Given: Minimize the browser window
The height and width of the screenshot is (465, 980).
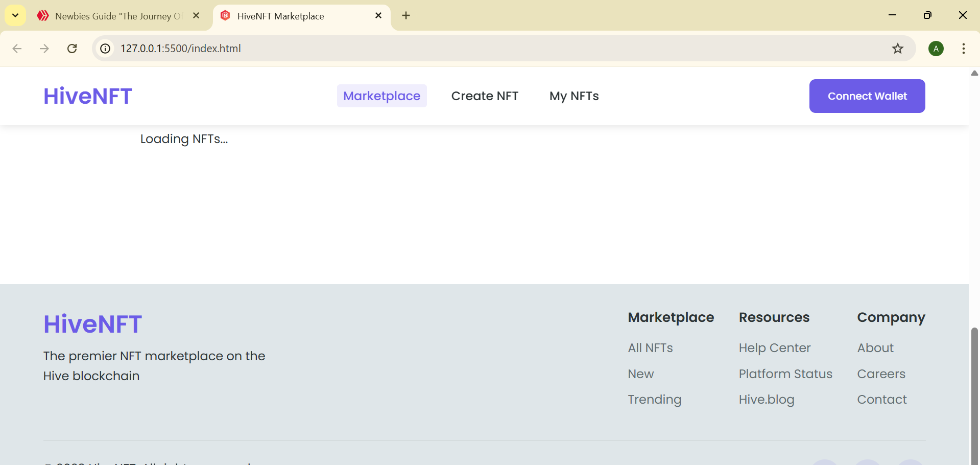Looking at the screenshot, I should tap(892, 15).
